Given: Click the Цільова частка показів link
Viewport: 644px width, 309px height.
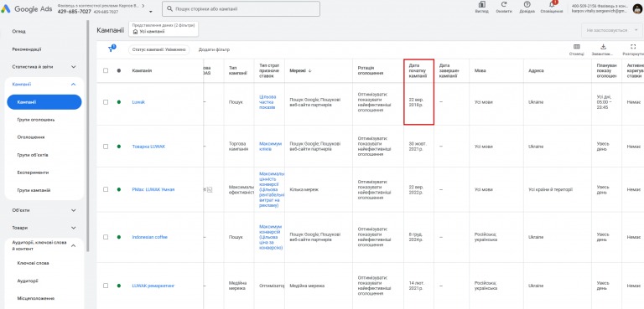Looking at the screenshot, I should click(267, 102).
